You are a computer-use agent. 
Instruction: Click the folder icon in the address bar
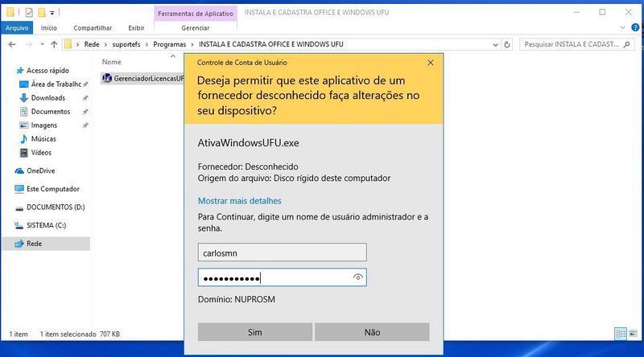[68, 44]
